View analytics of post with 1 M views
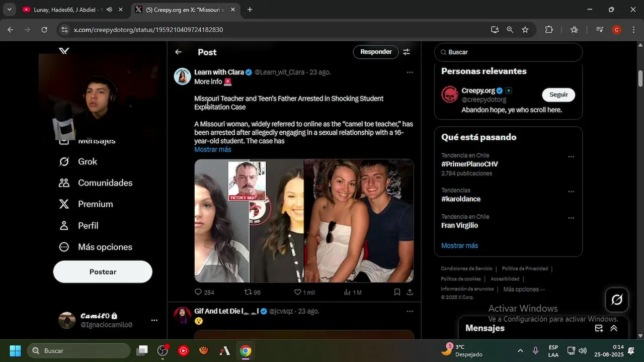Screen dimensions: 644x362 click(x=353, y=292)
